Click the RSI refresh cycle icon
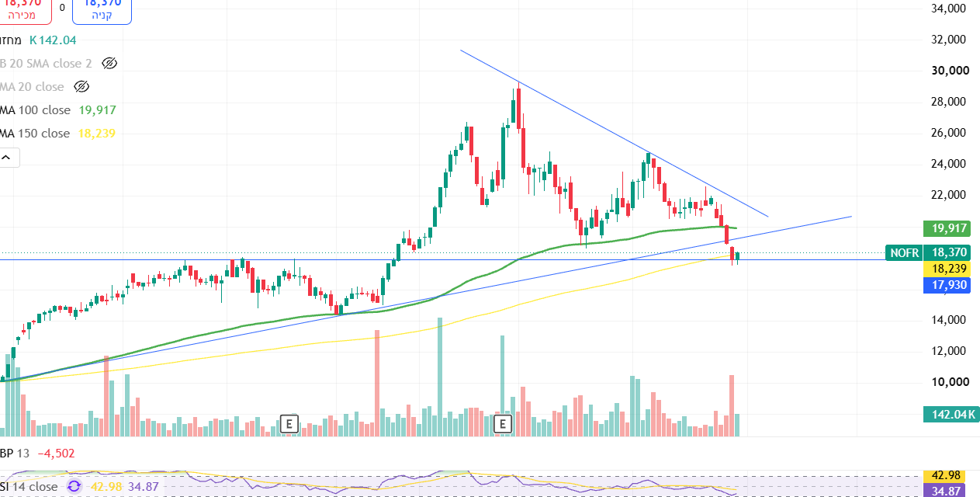980x497 pixels. point(74,486)
